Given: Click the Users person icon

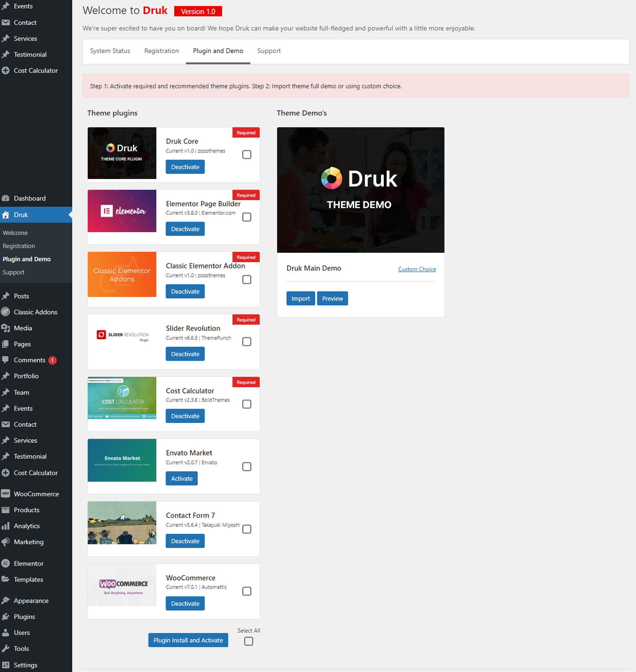Looking at the screenshot, I should (x=6, y=632).
